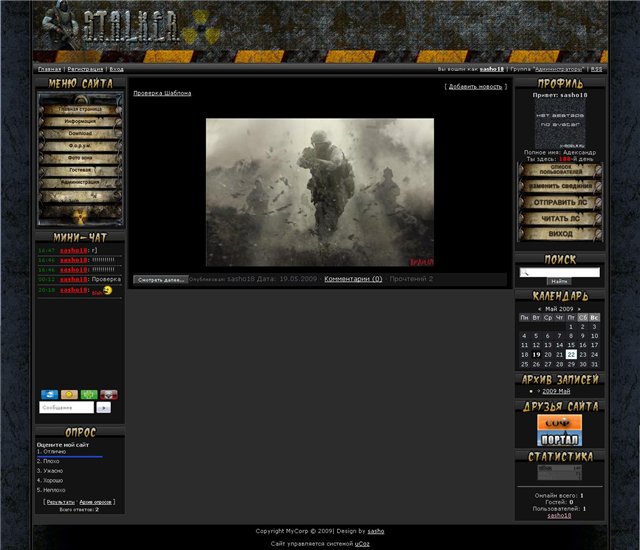Select poll answer '3. Ужасно'

pos(50,471)
